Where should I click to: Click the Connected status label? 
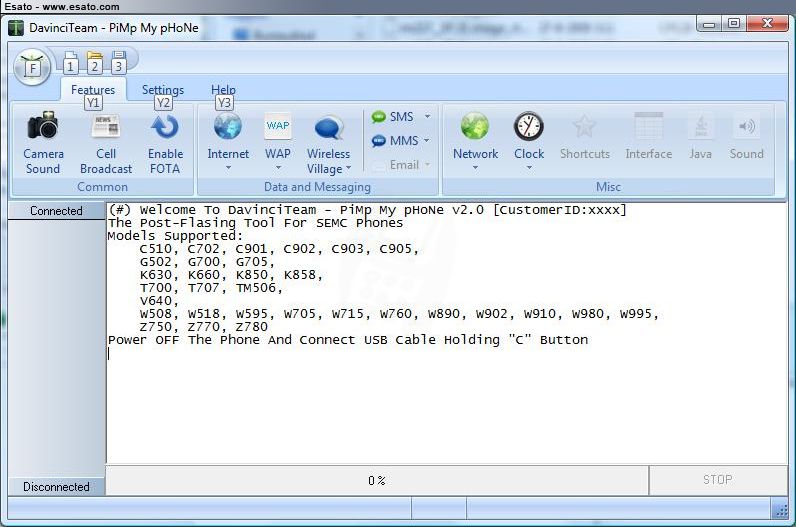(x=56, y=211)
